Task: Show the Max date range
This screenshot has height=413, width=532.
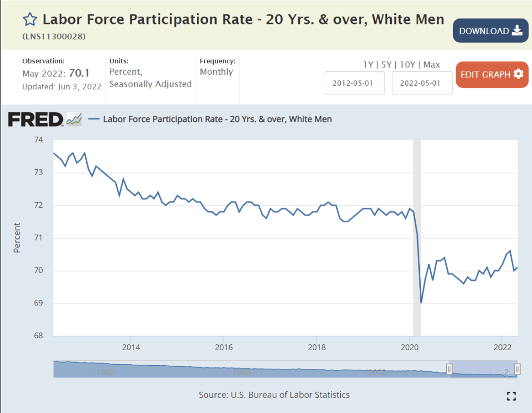Action: click(x=432, y=64)
